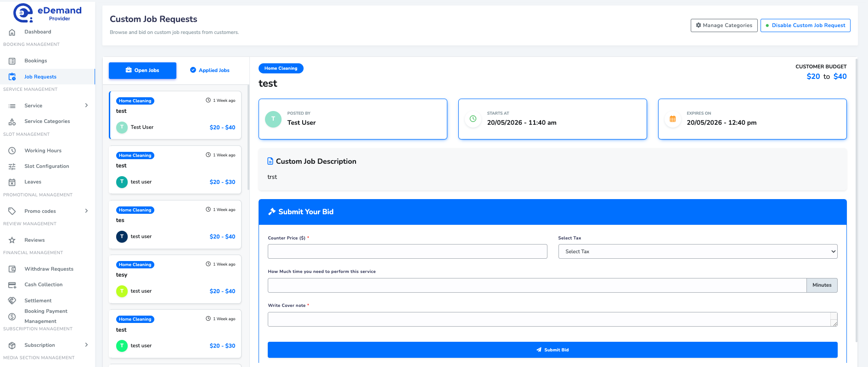The width and height of the screenshot is (868, 367).
Task: Expand the Promo codes submenu chevron
Action: 86,211
